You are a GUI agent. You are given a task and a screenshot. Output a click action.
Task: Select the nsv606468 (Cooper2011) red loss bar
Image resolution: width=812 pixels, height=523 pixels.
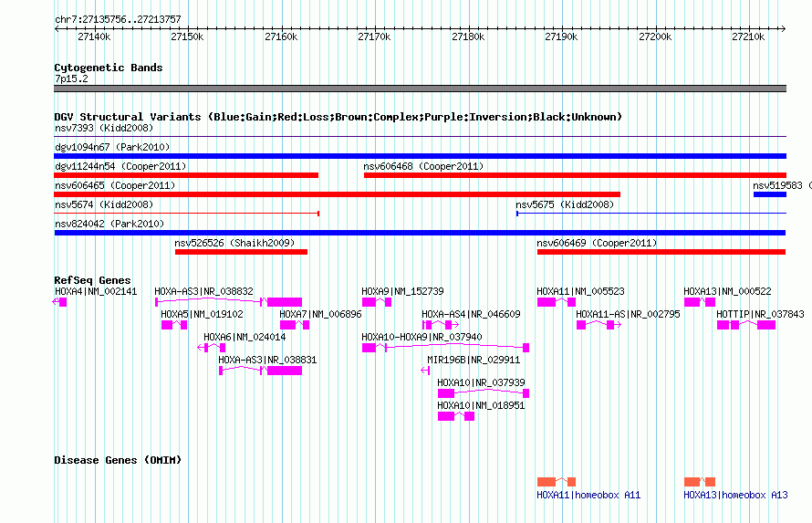click(x=575, y=175)
